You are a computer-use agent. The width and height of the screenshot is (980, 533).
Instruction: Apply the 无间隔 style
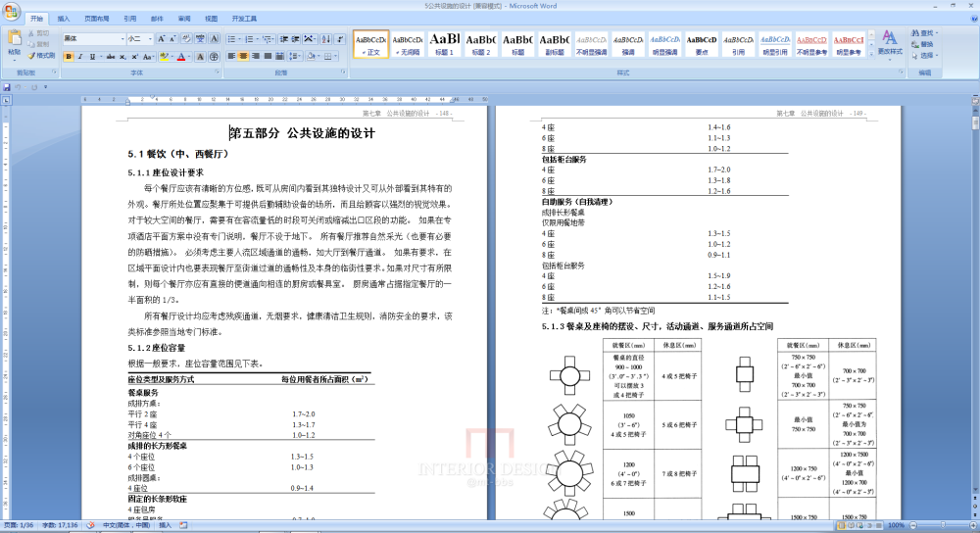click(408, 44)
